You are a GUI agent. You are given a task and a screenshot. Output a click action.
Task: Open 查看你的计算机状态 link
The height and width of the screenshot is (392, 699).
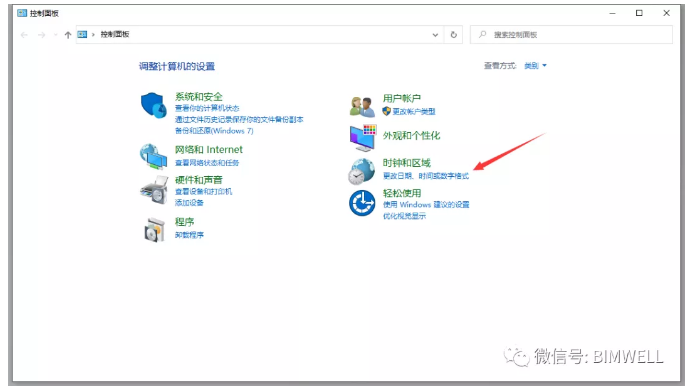[207, 108]
